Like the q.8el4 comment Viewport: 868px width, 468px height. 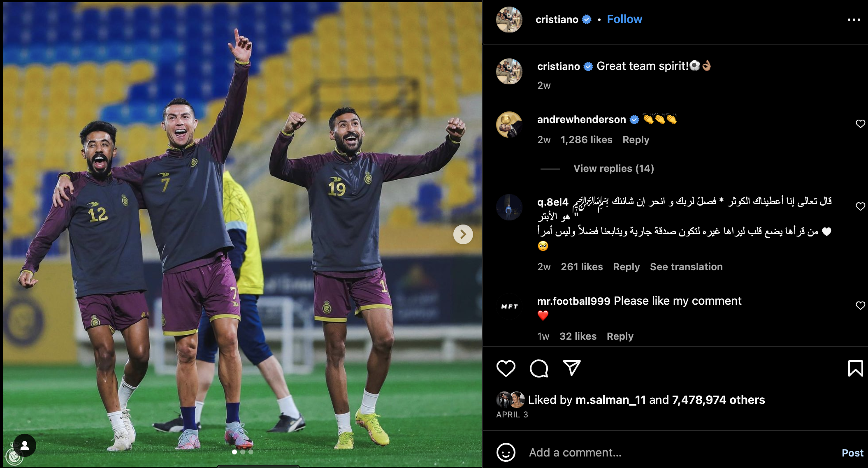(860, 206)
